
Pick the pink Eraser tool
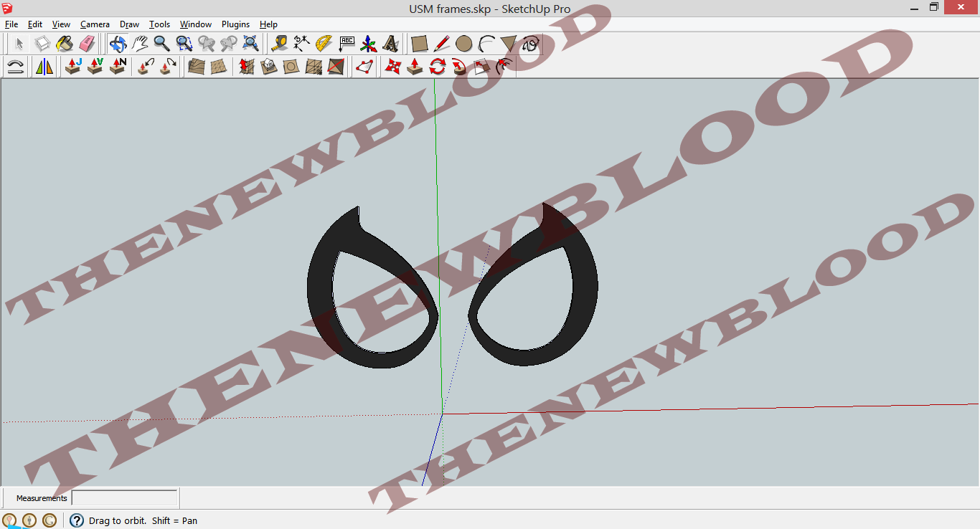[x=87, y=44]
